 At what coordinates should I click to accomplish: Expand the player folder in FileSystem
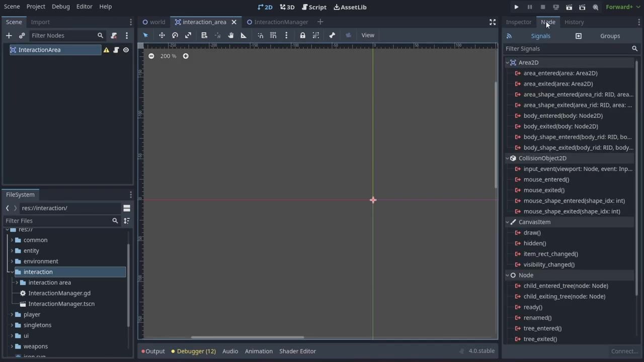[x=12, y=314]
